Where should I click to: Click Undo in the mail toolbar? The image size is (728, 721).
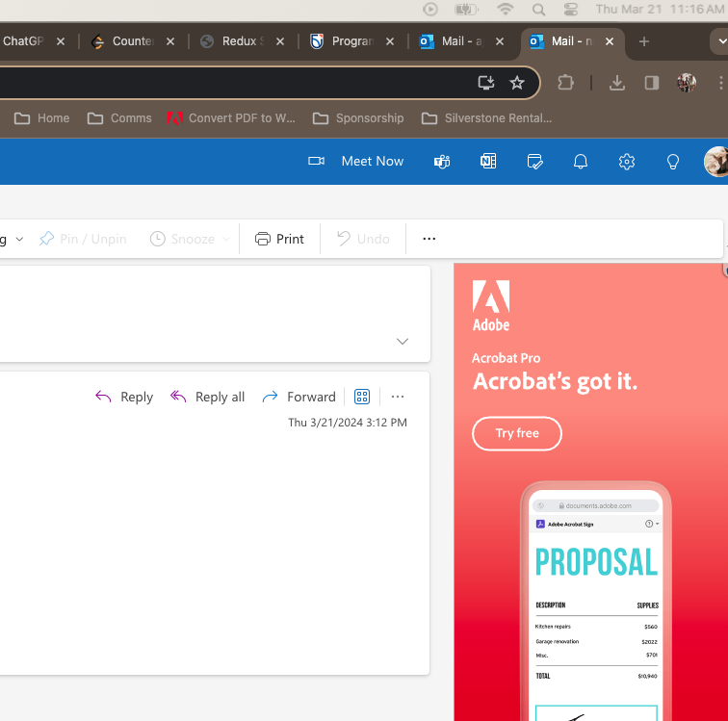point(363,239)
